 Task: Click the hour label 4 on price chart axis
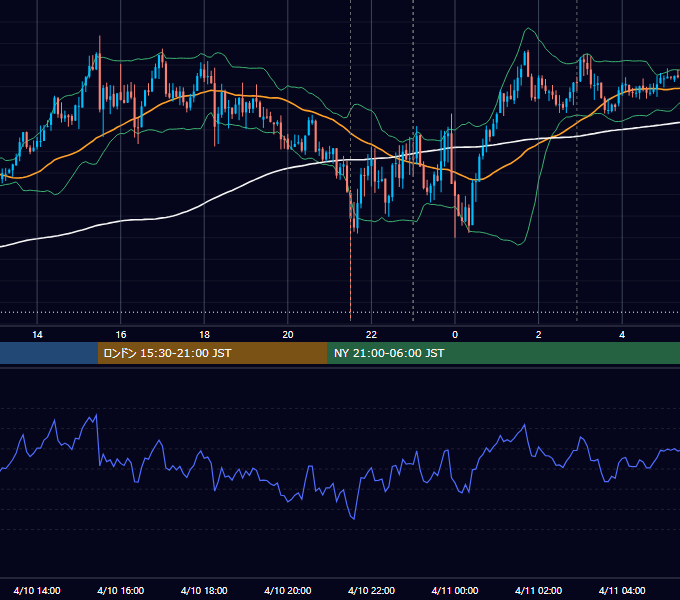[622, 335]
